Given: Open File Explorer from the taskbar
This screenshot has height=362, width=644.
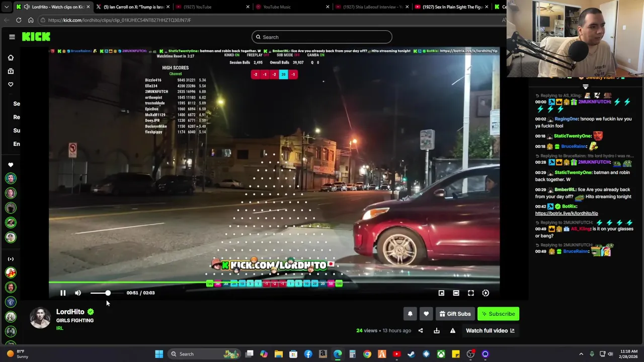Looking at the screenshot, I should click(x=278, y=354).
